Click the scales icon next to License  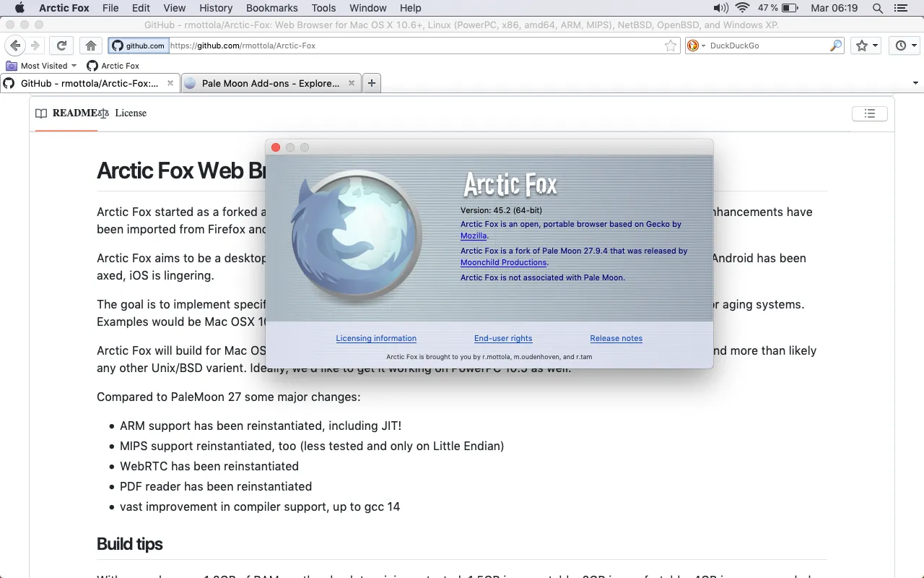[x=103, y=113]
